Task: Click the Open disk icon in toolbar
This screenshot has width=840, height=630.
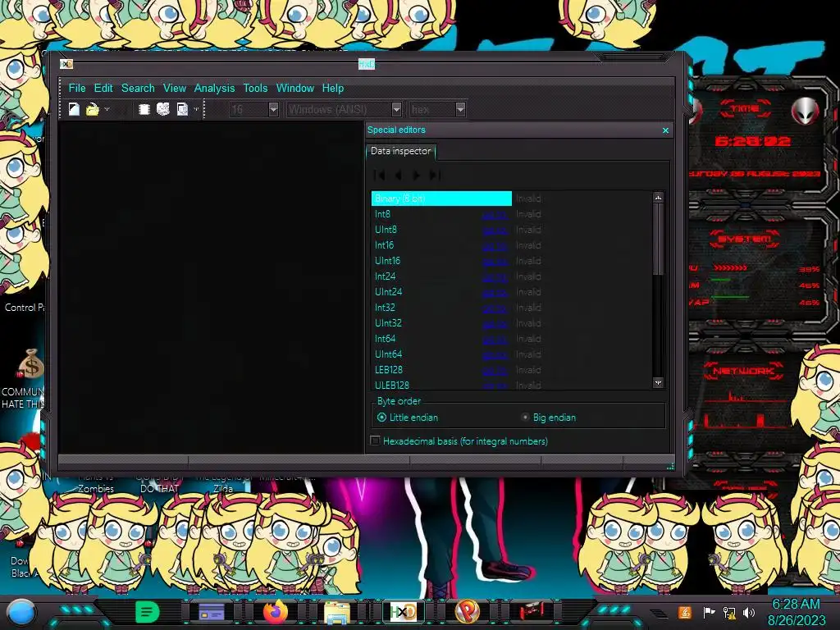Action: 163,109
